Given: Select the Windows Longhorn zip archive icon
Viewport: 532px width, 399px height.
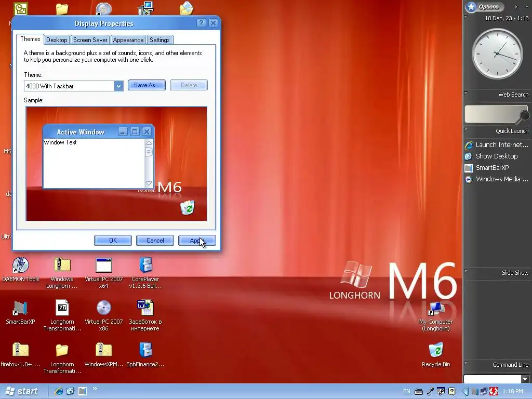Looking at the screenshot, I should 62,273.
